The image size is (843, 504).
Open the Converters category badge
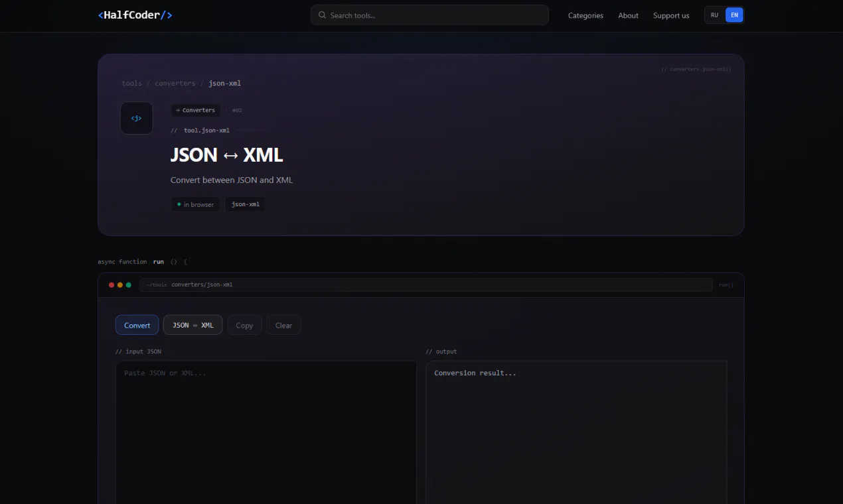tap(196, 110)
